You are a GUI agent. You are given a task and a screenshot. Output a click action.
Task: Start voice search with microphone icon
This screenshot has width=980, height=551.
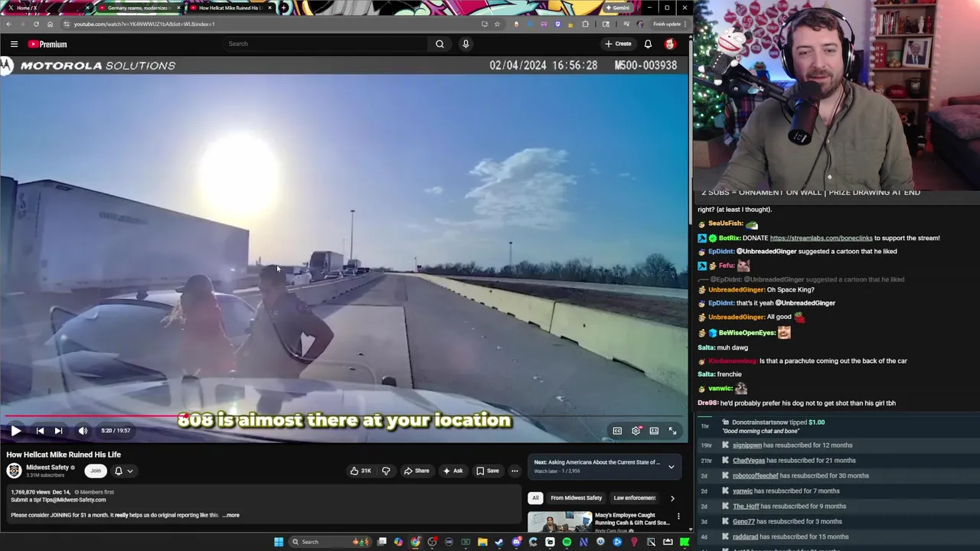[x=465, y=44]
